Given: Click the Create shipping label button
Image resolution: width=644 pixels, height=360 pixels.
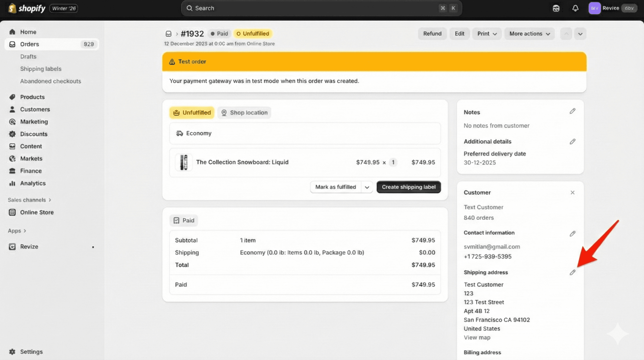Looking at the screenshot, I should [x=409, y=187].
